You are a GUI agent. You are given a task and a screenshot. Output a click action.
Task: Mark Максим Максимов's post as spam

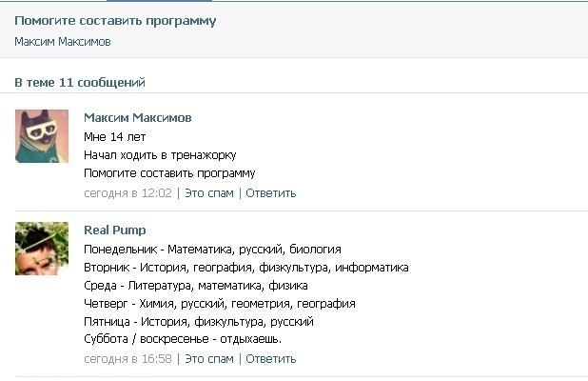pos(208,192)
